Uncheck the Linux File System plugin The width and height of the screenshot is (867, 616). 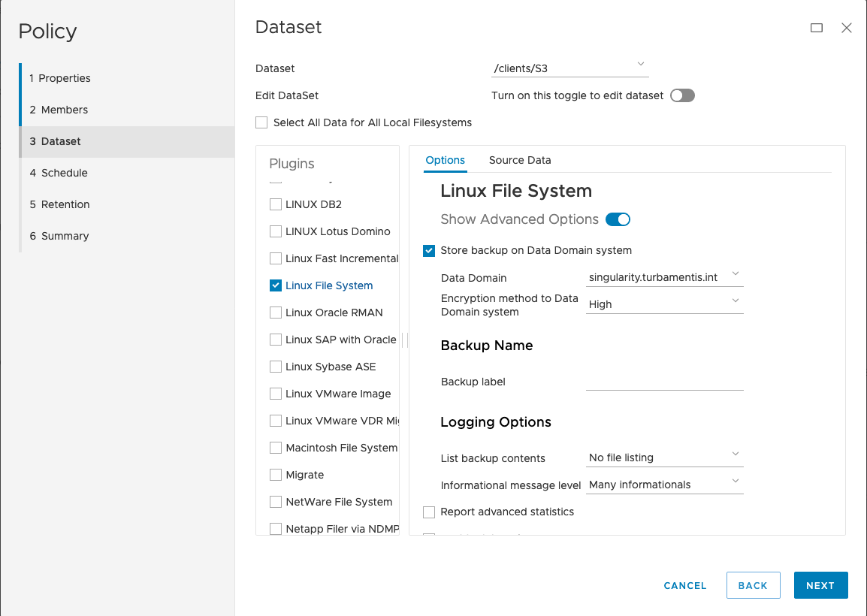click(x=275, y=285)
